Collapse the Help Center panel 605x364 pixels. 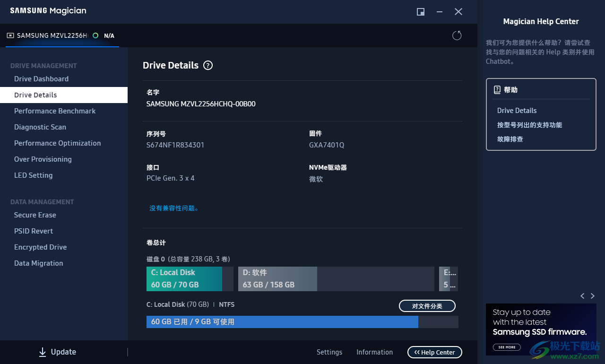point(434,352)
